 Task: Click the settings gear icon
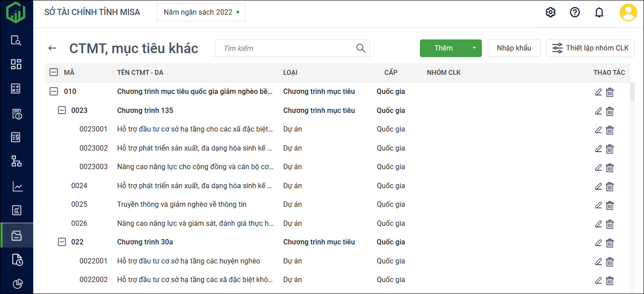551,12
